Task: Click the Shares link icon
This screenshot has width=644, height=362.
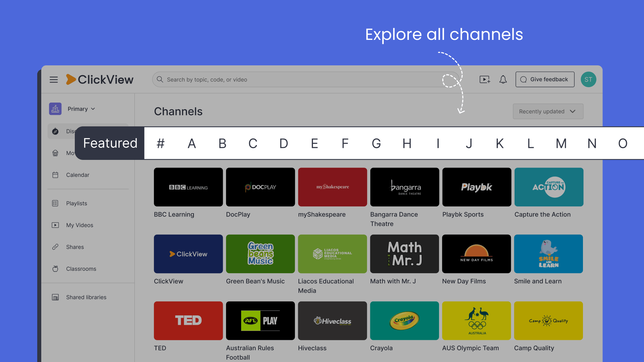Action: 55,247
